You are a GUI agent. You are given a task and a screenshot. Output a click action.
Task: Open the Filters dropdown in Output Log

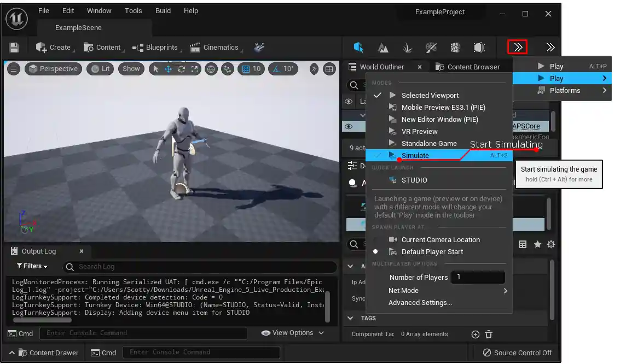[32, 266]
